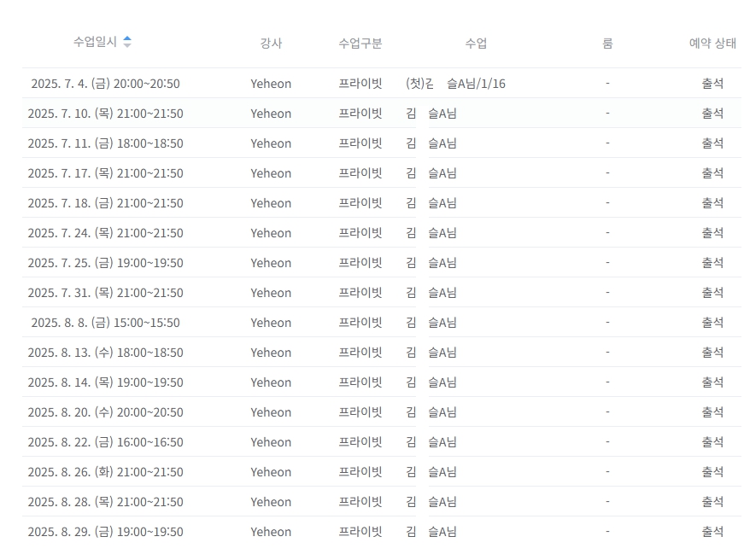
Task: Click the 수업일시 column header
Action: (x=95, y=42)
